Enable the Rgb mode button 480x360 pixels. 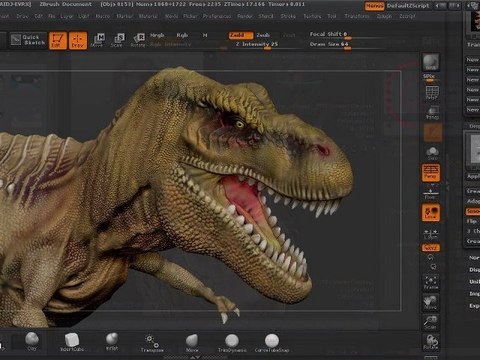tap(182, 35)
